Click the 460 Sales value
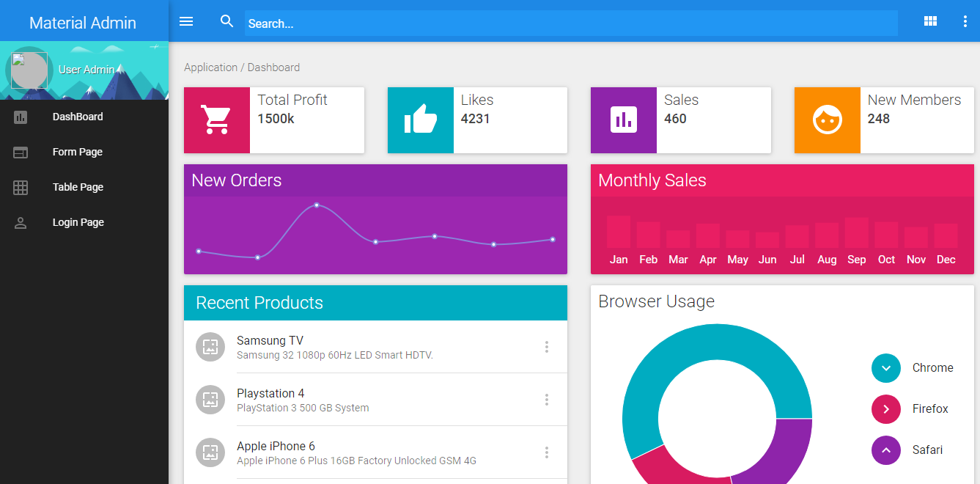This screenshot has width=980, height=484. click(675, 119)
